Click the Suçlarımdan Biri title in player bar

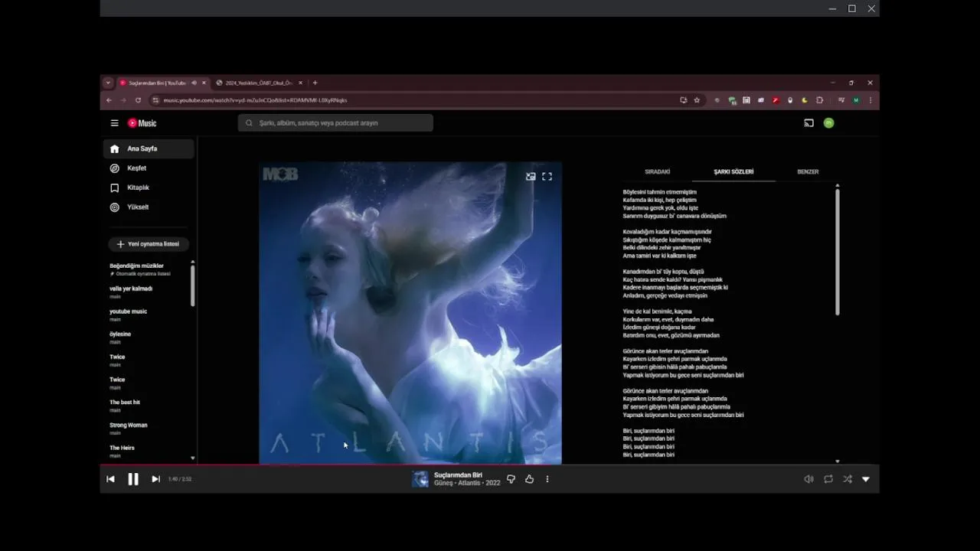pos(458,475)
